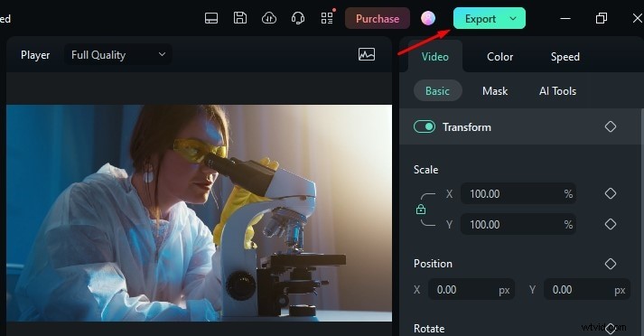Click the Scale Y value field

(518, 224)
